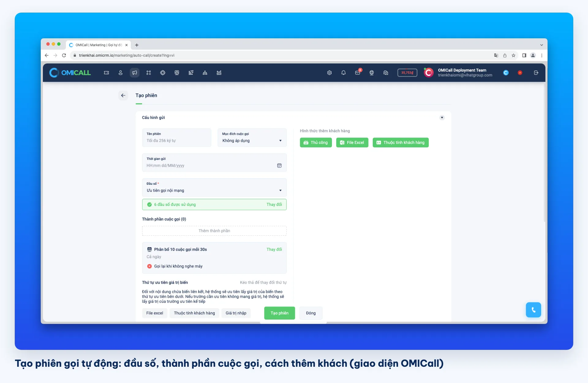Click the green Tạo phiên button
Screen dimensions: 588x383
click(280, 313)
